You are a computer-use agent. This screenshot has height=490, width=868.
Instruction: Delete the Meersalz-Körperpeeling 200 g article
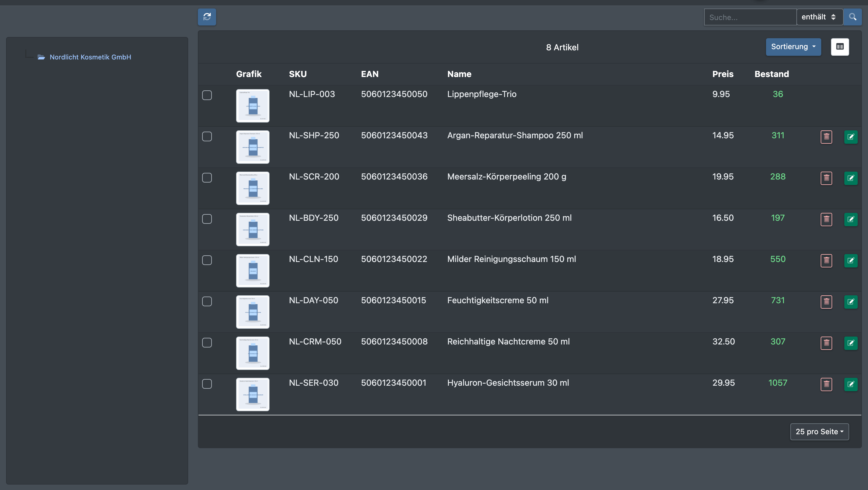(x=826, y=178)
